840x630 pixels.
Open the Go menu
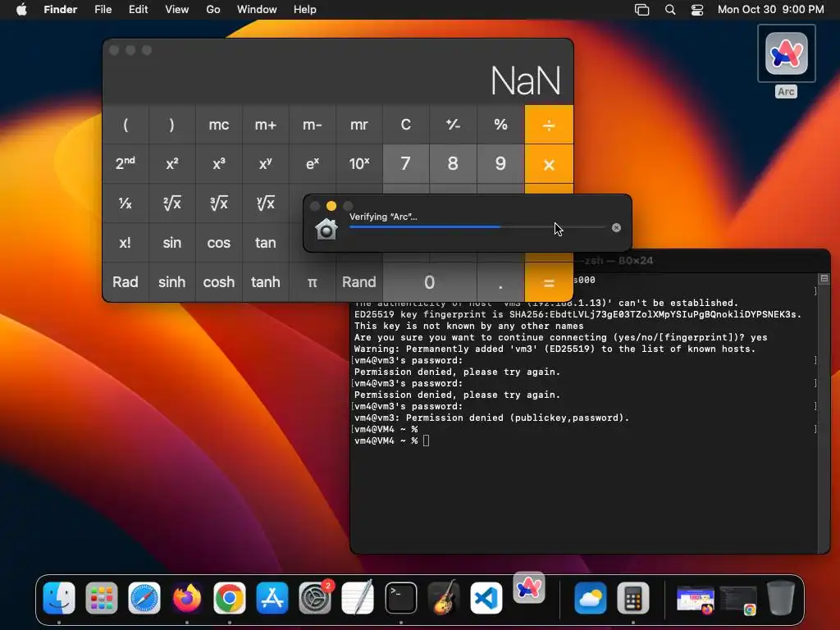click(213, 10)
